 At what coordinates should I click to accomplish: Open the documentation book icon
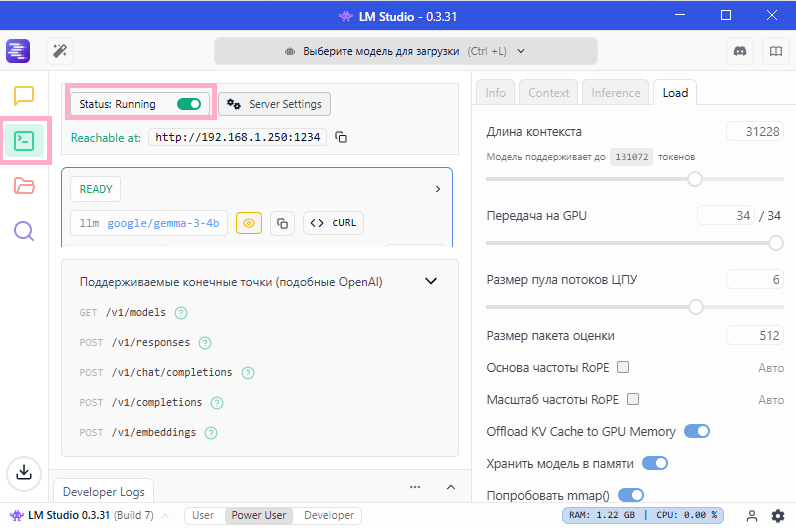(x=773, y=50)
